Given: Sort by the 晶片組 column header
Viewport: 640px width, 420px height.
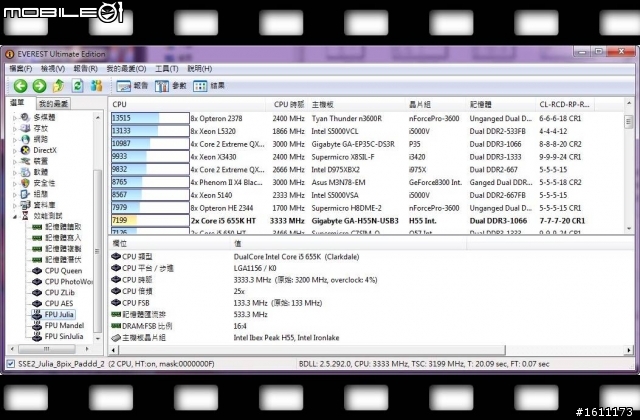Looking at the screenshot, I should [436, 104].
